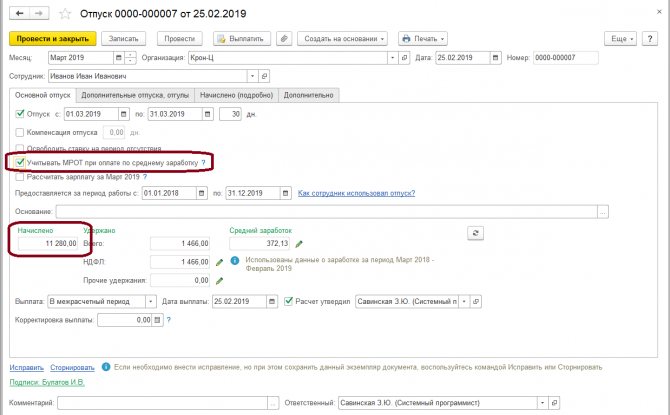The height and width of the screenshot is (415, 670).
Task: Uncheck Учитывать МРОТ при оплате checkbox
Action: click(20, 161)
